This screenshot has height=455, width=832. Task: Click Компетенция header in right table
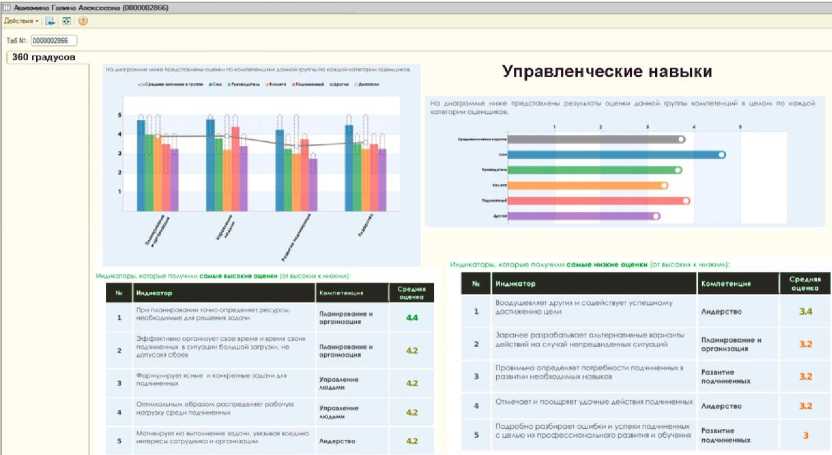(x=726, y=284)
